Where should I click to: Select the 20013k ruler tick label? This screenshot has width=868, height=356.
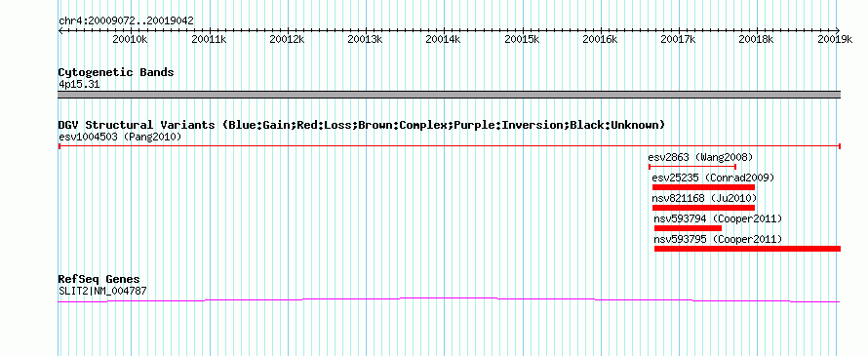[x=365, y=39]
